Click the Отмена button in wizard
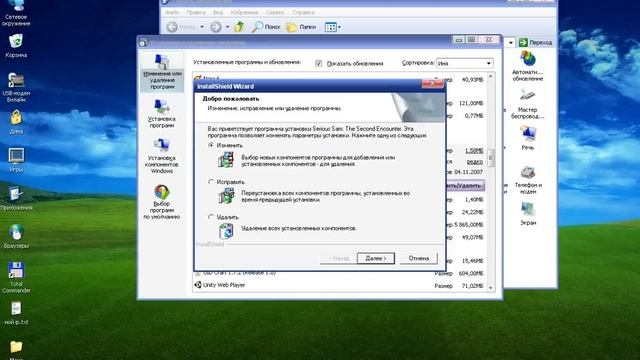Viewport: 640px width, 360px height. [419, 258]
